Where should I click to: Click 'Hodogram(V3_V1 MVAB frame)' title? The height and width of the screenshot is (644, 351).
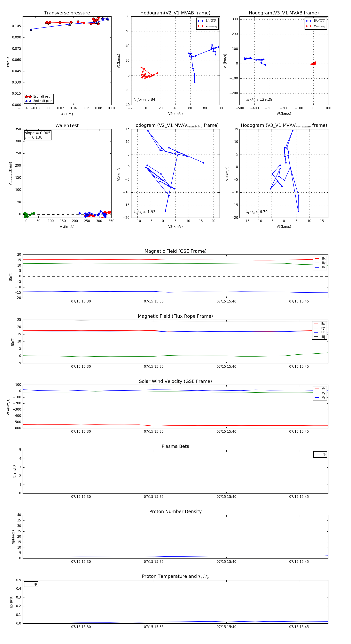click(x=284, y=13)
